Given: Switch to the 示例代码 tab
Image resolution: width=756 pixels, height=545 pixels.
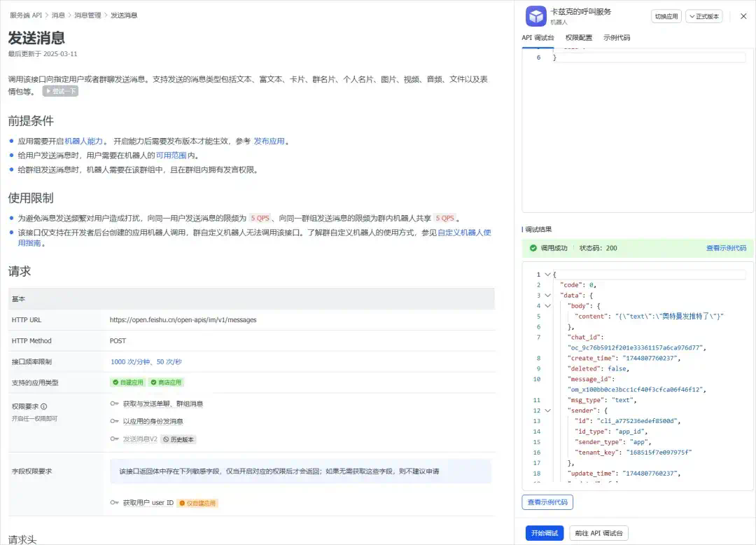Looking at the screenshot, I should (x=617, y=38).
